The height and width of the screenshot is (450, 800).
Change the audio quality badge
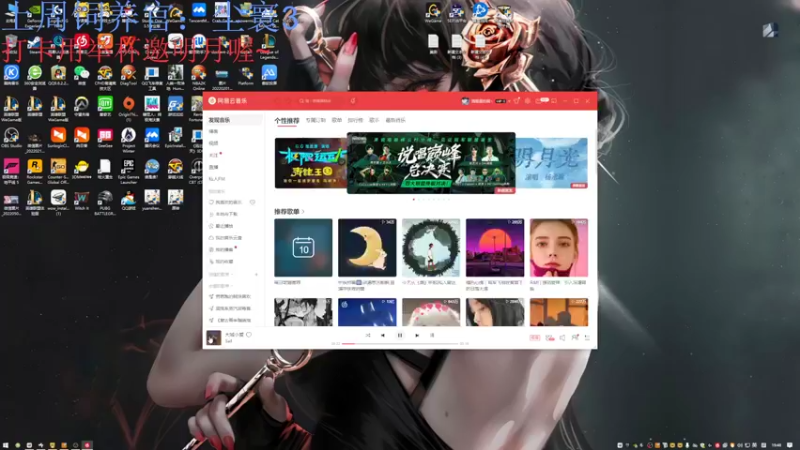[x=534, y=338]
